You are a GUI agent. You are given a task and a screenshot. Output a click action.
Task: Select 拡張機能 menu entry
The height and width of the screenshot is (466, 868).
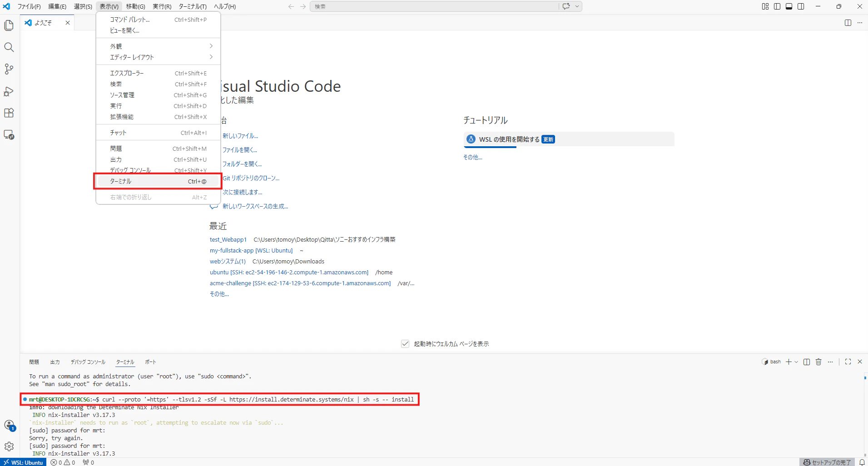[x=158, y=117]
